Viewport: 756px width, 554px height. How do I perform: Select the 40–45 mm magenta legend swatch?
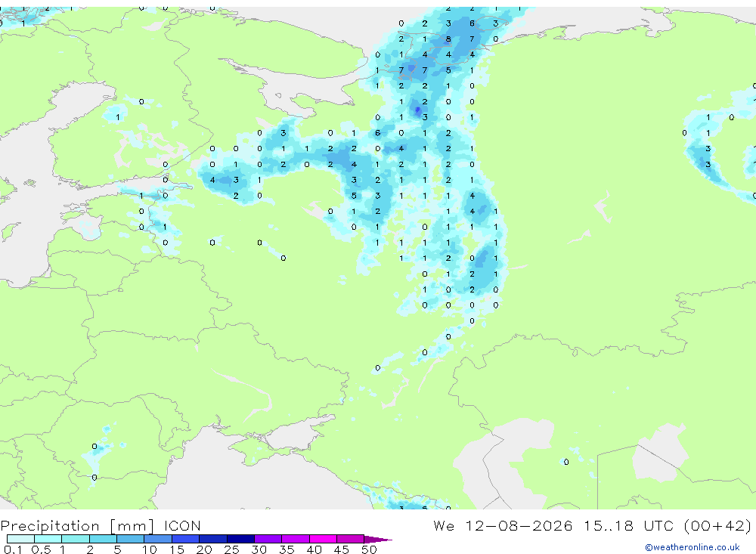tap(323, 539)
